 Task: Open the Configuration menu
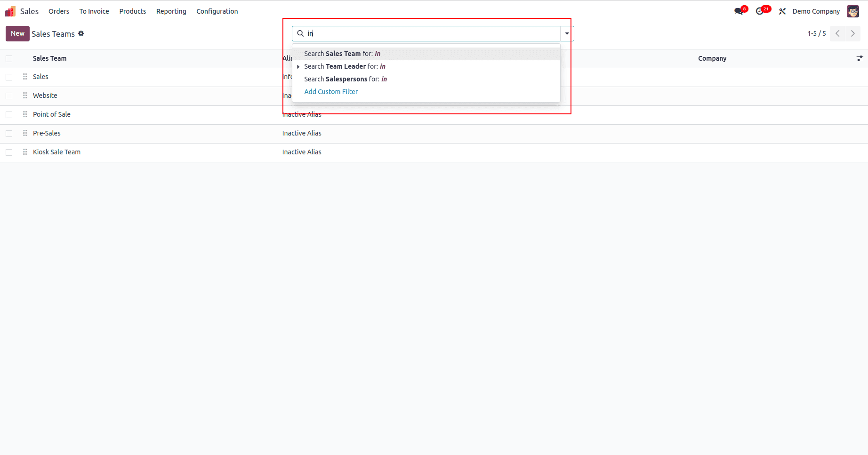[217, 11]
